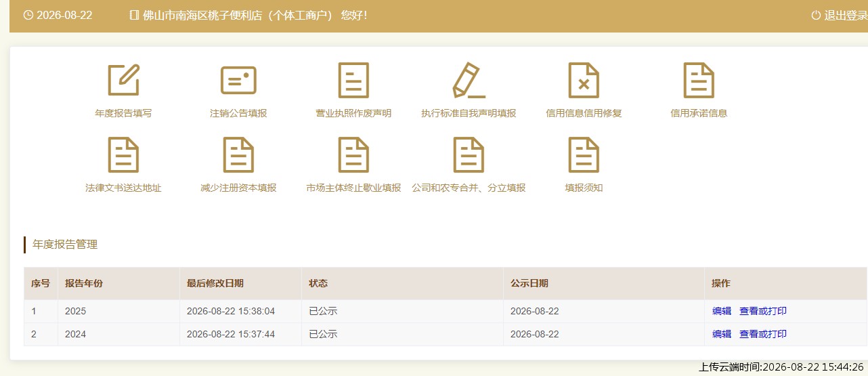The height and width of the screenshot is (376, 868).
Task: Click the 营业执照作废声明 document icon
Action: 353,80
